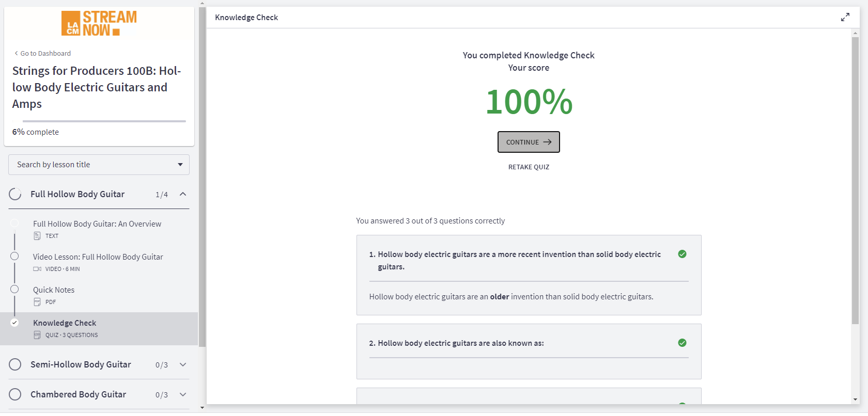Collapse the Full Hollow Body Guitar section

pyautogui.click(x=183, y=194)
